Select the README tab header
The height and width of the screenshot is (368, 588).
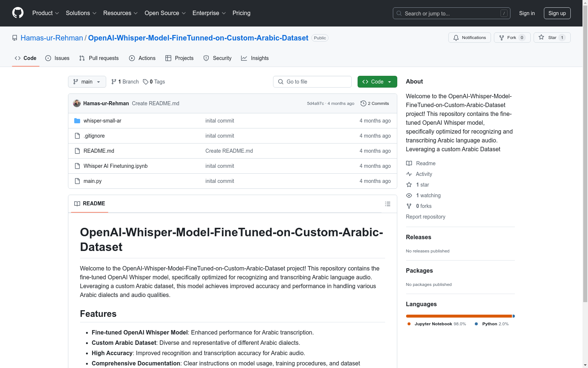[x=90, y=204]
